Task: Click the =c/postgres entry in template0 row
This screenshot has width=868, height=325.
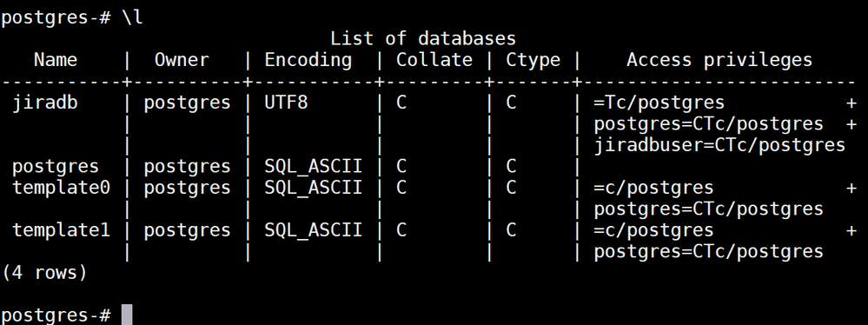Action: [653, 189]
